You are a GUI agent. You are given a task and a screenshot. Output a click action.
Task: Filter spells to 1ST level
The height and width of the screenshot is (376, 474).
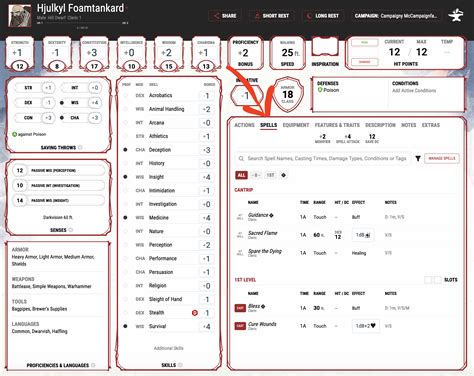pos(270,175)
